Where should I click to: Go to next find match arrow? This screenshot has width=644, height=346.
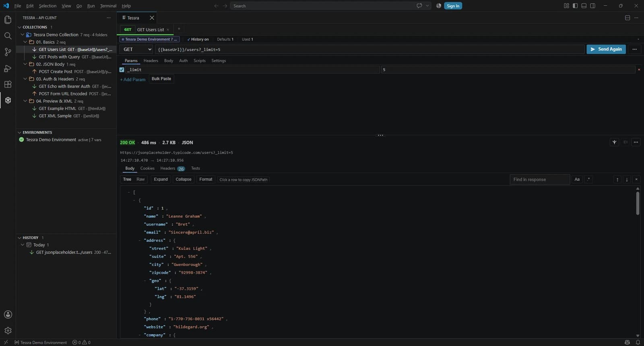click(x=627, y=179)
